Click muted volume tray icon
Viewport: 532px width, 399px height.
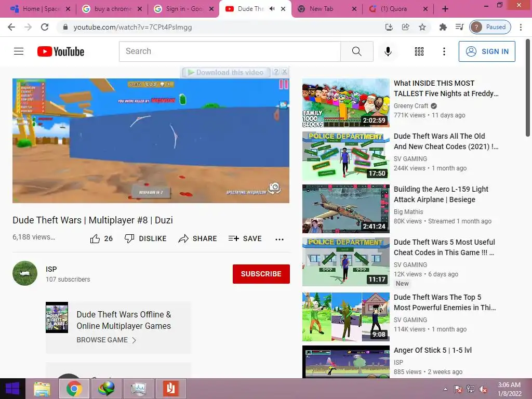pos(483,389)
